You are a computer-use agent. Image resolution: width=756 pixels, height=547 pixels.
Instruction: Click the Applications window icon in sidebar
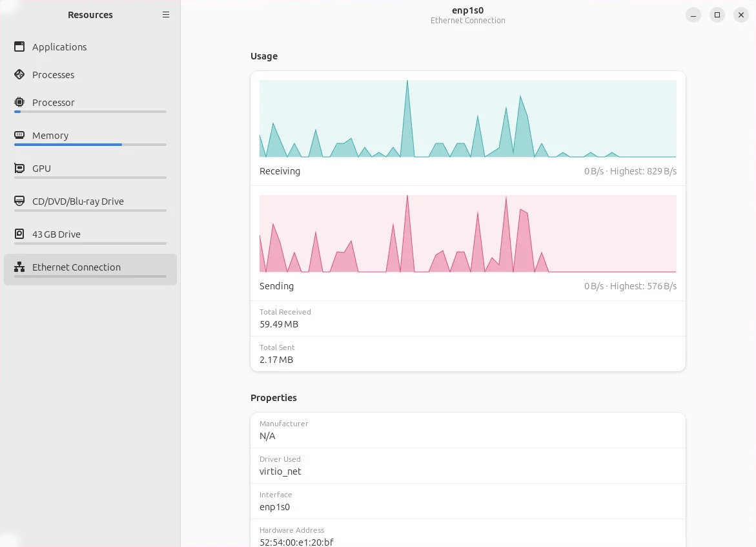(x=19, y=46)
